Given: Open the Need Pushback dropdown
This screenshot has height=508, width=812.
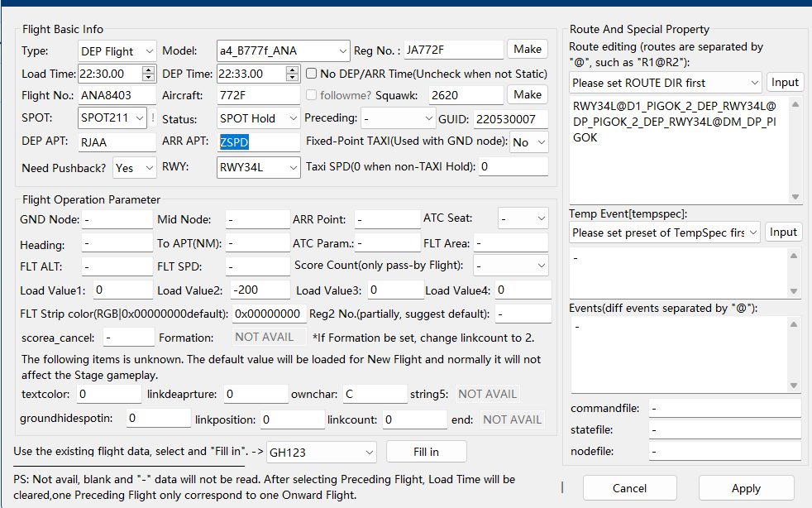Looking at the screenshot, I should (135, 168).
